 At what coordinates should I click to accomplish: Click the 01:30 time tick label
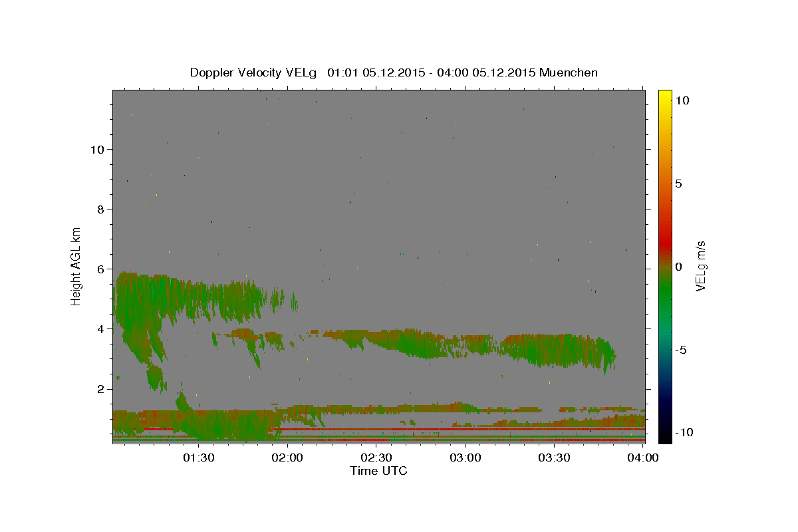198,458
